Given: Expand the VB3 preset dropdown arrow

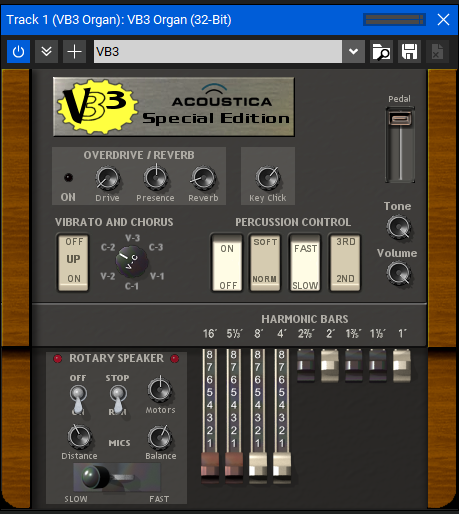Looking at the screenshot, I should coord(353,52).
